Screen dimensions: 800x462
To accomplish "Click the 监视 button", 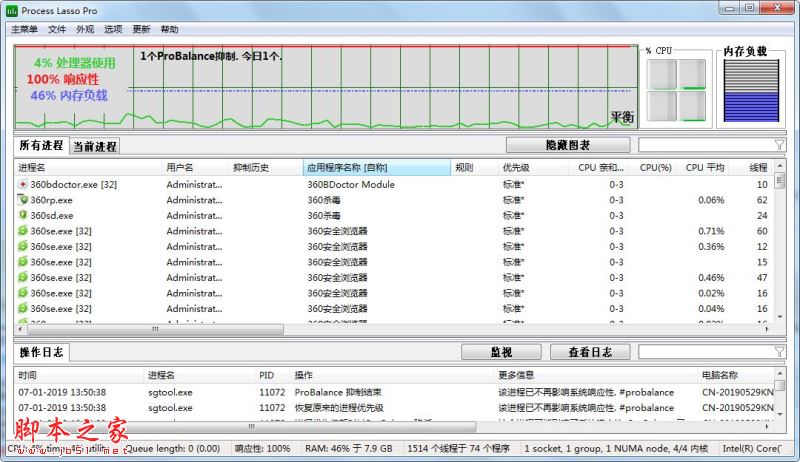I will click(x=501, y=352).
